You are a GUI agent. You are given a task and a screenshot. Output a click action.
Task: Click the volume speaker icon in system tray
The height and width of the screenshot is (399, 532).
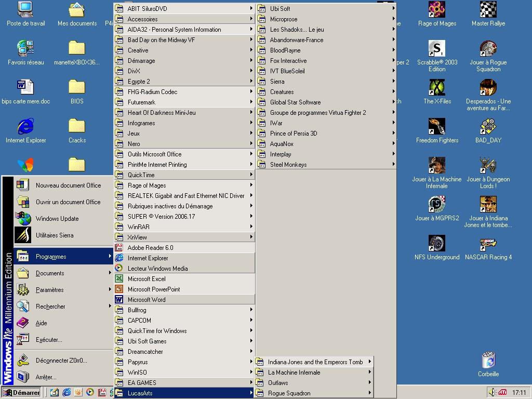pyautogui.click(x=491, y=392)
